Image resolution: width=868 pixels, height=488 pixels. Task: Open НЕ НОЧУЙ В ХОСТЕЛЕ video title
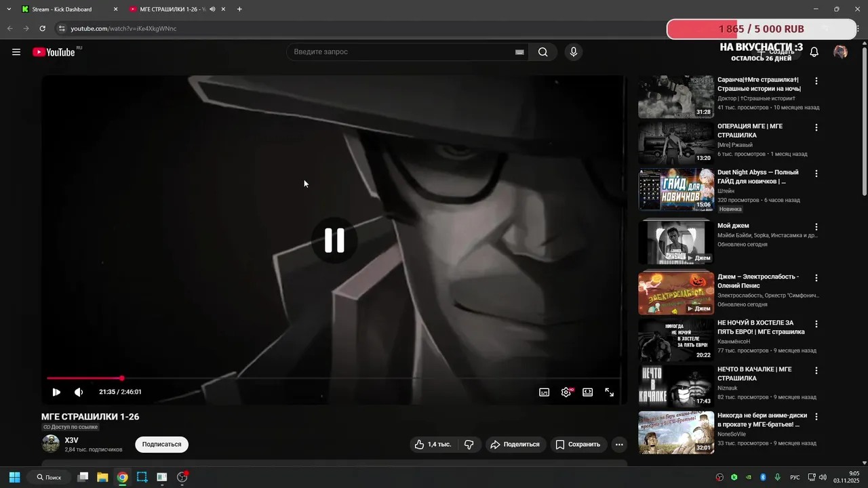point(761,327)
